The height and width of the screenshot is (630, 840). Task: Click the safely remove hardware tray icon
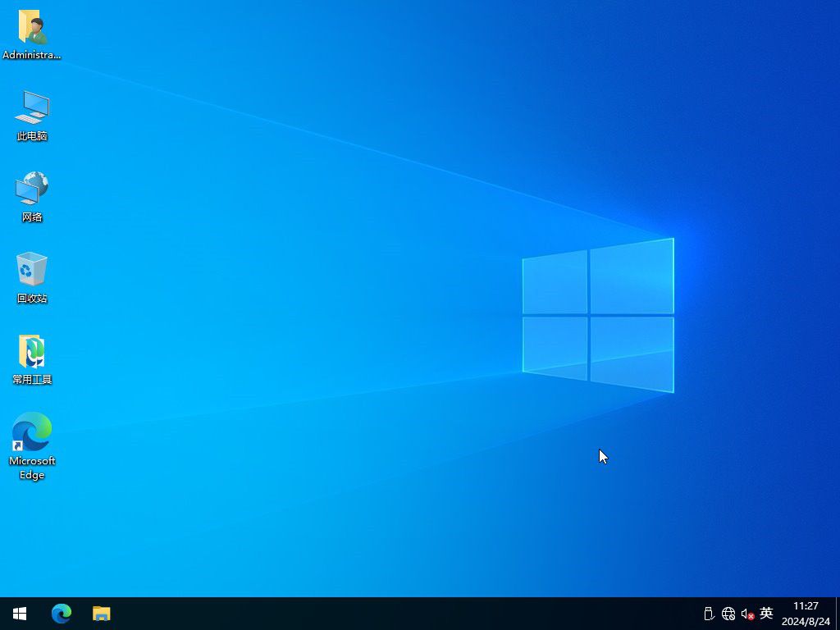pyautogui.click(x=708, y=614)
